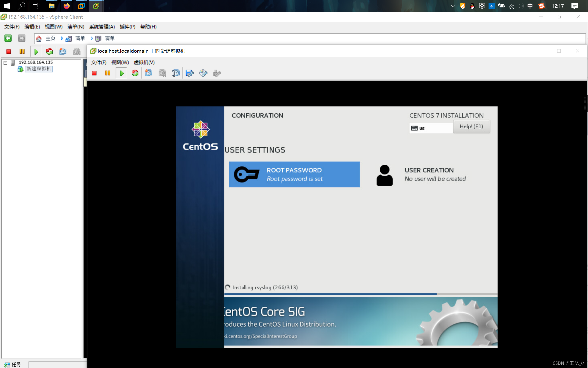Image resolution: width=588 pixels, height=368 pixels.
Task: Open the 虚拟机(V) menu
Action: point(144,63)
